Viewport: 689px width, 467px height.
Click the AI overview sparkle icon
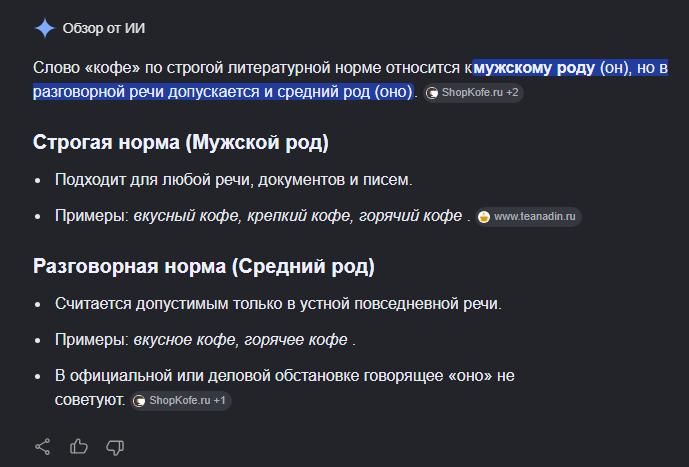pos(44,28)
